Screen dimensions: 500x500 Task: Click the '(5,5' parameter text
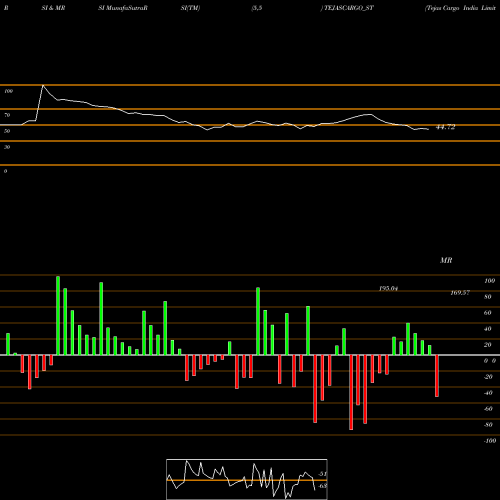pyautogui.click(x=257, y=8)
